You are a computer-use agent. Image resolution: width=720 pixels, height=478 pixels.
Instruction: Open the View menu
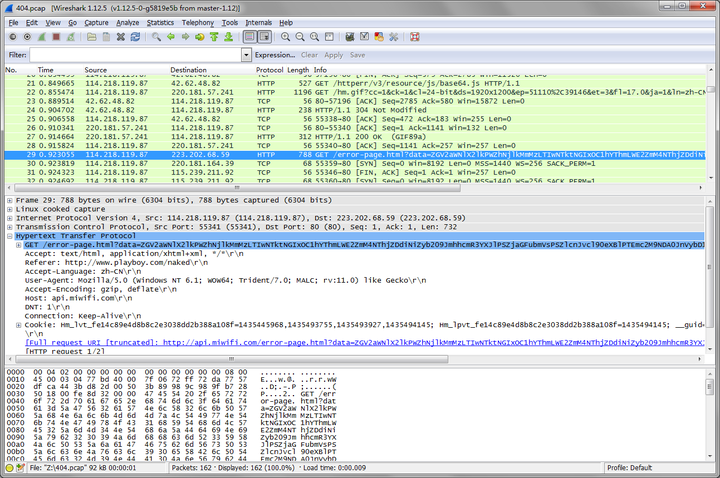[x=53, y=22]
